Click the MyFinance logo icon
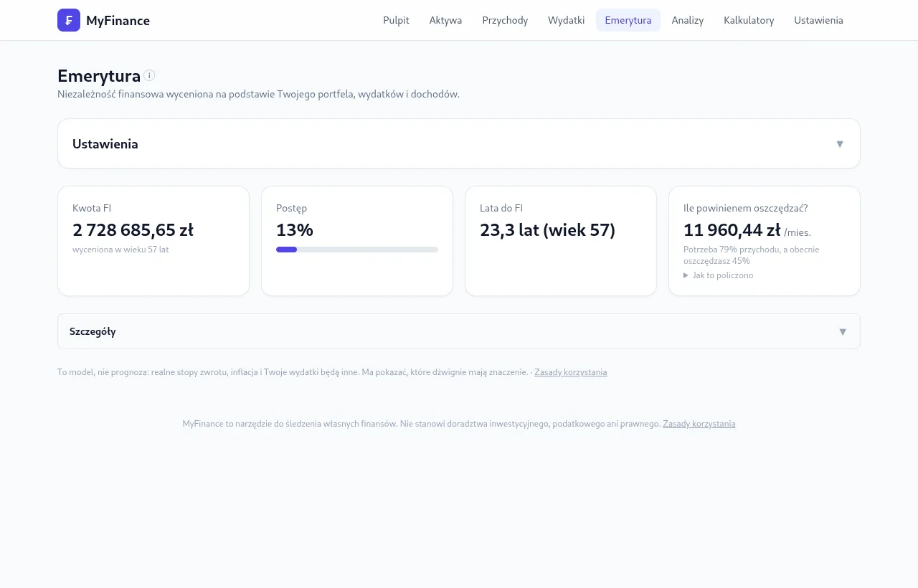The image size is (918, 588). [69, 20]
